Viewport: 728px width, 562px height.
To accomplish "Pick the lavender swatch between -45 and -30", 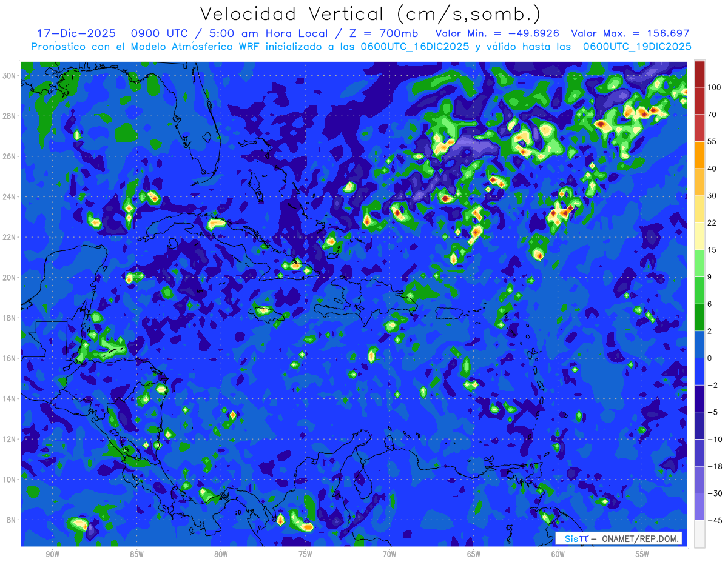I will [x=699, y=507].
